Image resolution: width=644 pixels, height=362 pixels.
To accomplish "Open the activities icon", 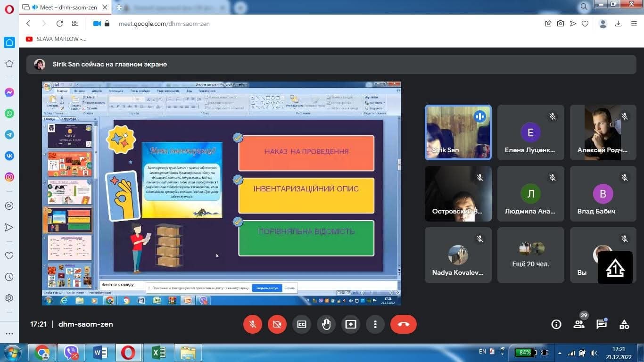I will point(624,324).
